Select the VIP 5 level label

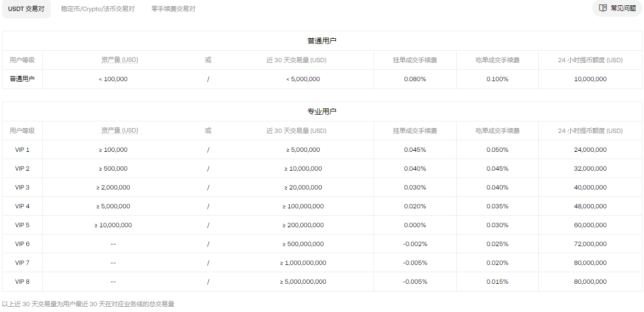[22, 225]
